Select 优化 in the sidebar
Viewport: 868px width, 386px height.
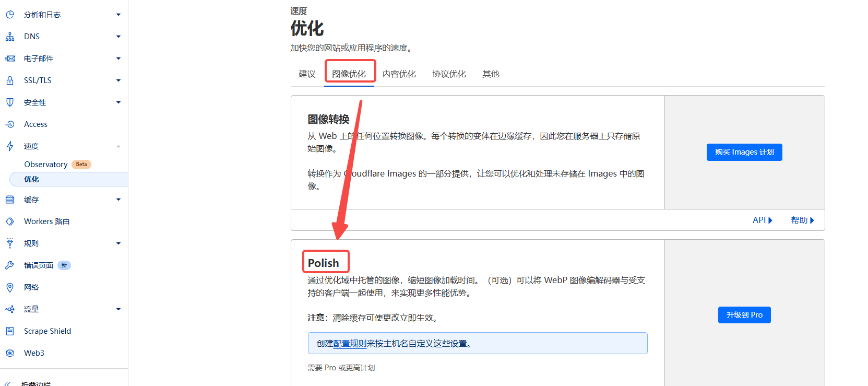(68, 179)
